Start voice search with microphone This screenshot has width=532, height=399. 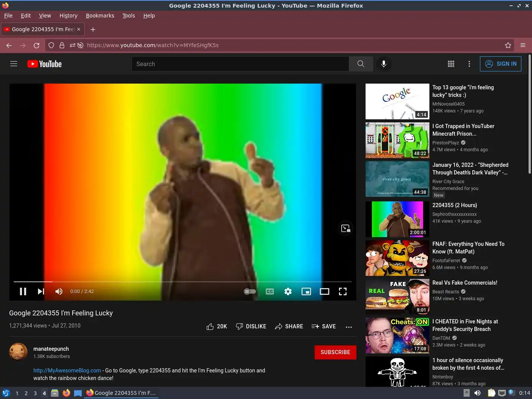pyautogui.click(x=384, y=64)
